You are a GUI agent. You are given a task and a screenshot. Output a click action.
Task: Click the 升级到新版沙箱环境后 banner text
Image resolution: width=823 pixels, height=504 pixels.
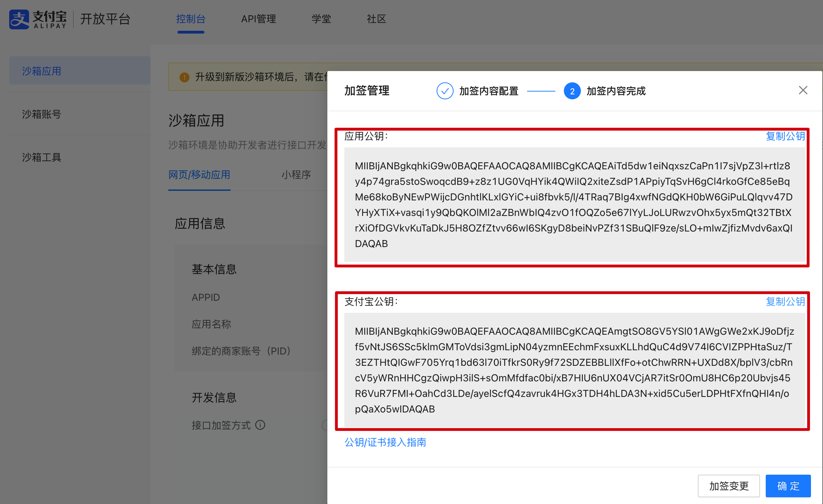tap(261, 77)
